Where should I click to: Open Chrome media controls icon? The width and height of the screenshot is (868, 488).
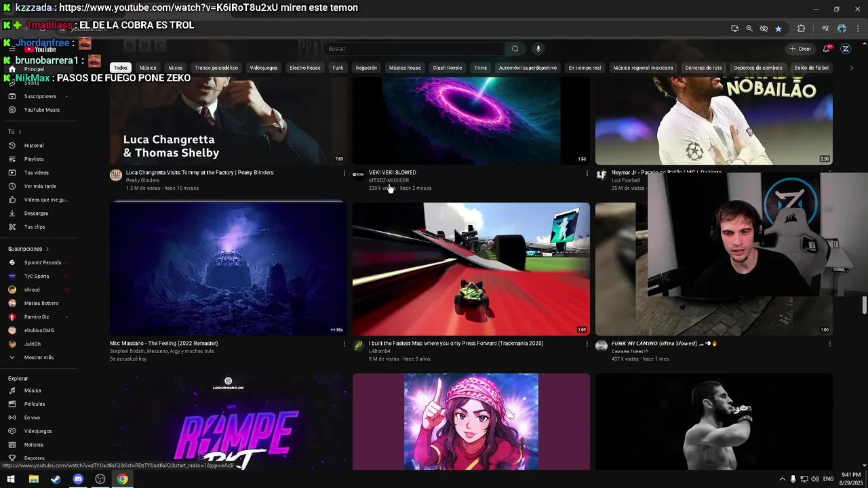825,28
